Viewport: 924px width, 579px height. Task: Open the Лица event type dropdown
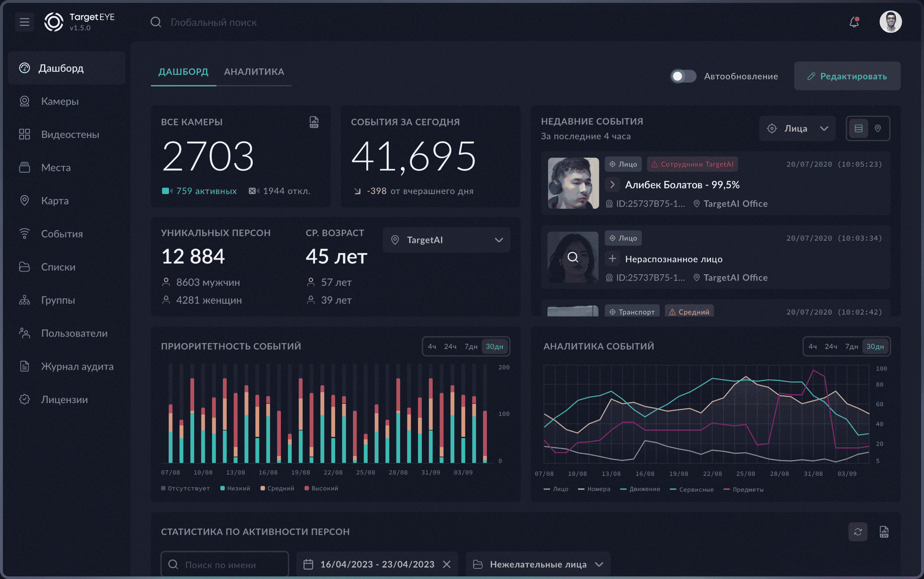point(797,129)
